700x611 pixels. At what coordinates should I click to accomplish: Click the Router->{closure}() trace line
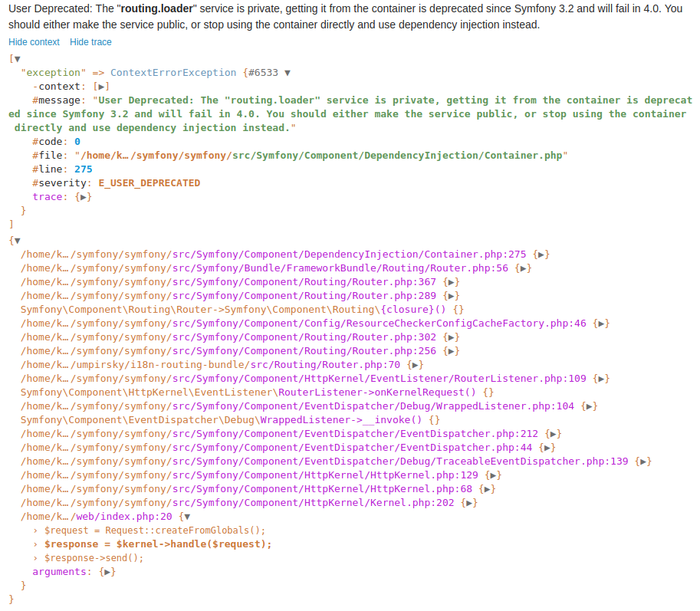(233, 310)
